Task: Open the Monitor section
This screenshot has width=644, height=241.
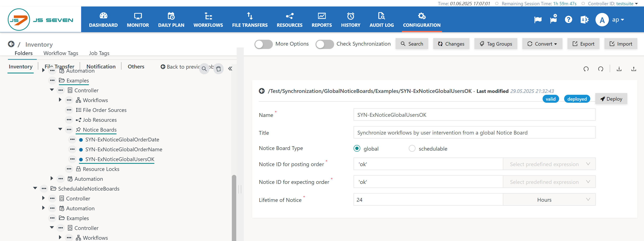Action: [x=138, y=20]
